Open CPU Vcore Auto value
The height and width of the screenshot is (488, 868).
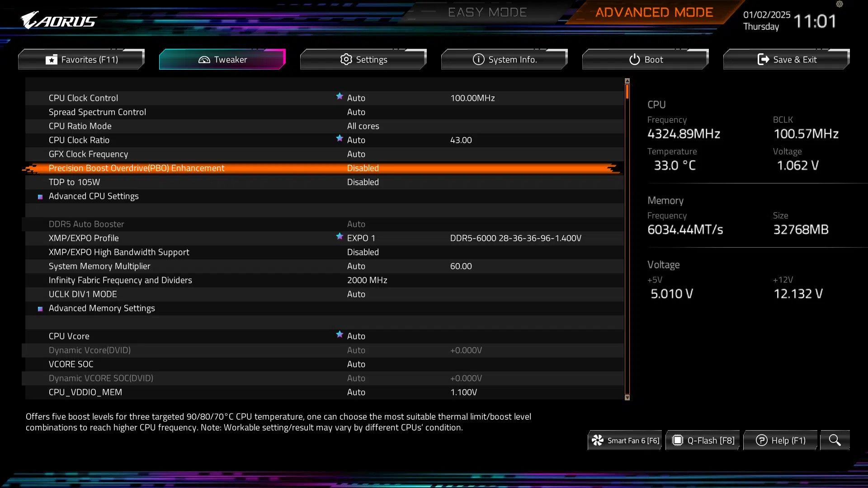point(356,336)
